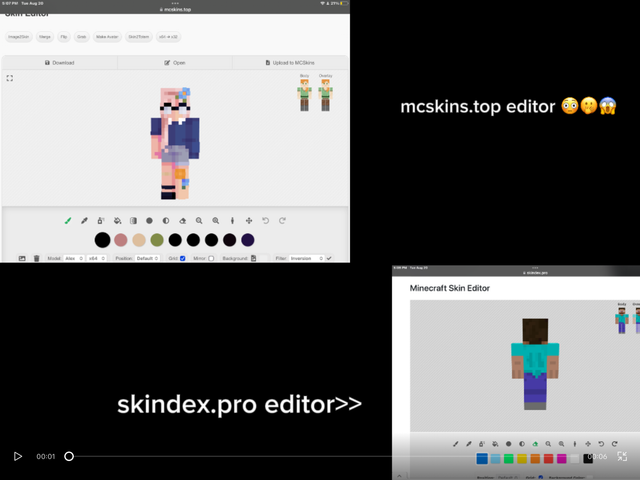Undo last action in mcskins.top editor

point(266,221)
